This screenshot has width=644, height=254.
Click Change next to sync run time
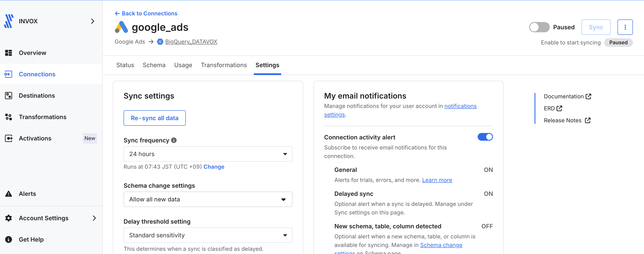(214, 167)
